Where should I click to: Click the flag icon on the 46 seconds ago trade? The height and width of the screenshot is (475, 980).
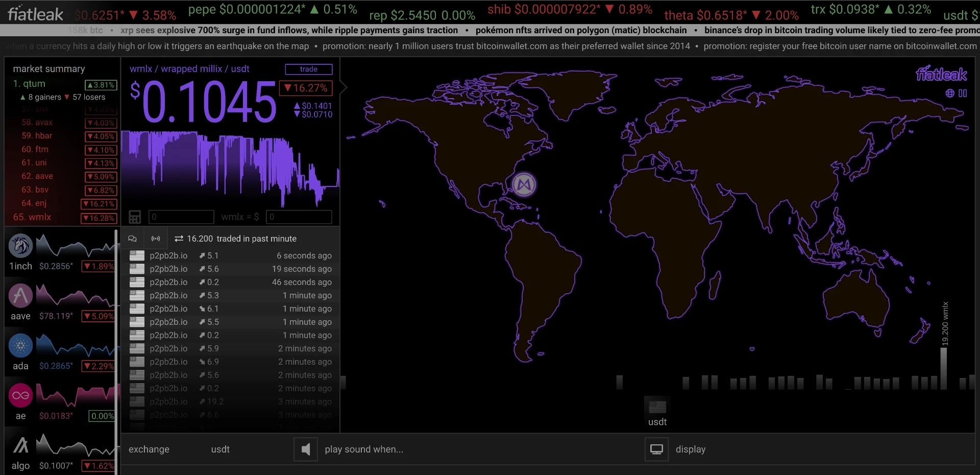point(137,282)
